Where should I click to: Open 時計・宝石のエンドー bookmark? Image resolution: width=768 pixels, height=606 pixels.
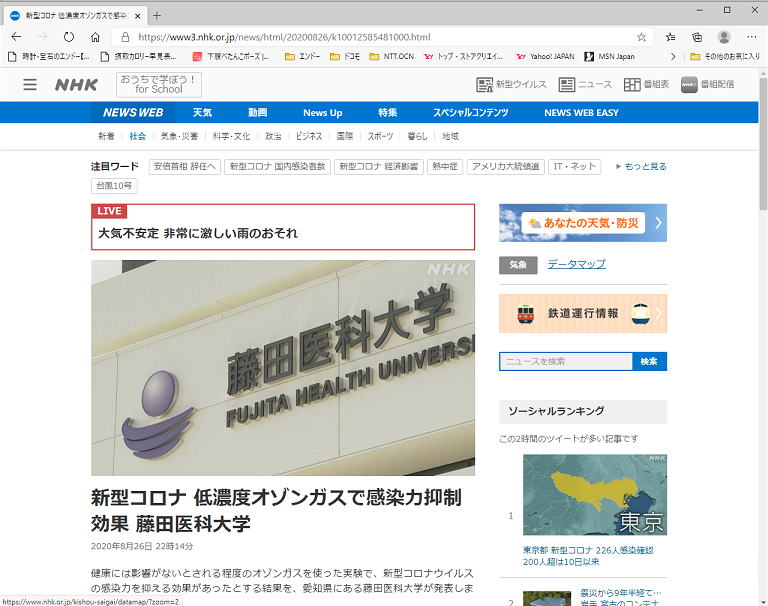tap(50, 57)
